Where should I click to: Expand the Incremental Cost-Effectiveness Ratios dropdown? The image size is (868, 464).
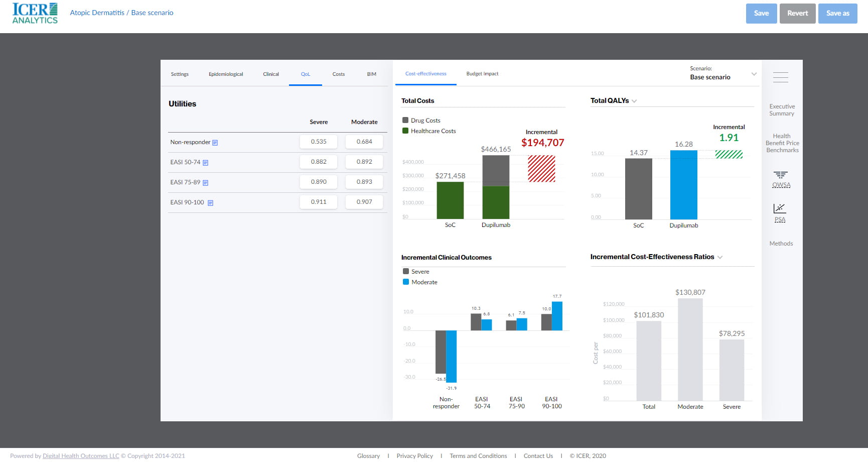click(x=720, y=257)
